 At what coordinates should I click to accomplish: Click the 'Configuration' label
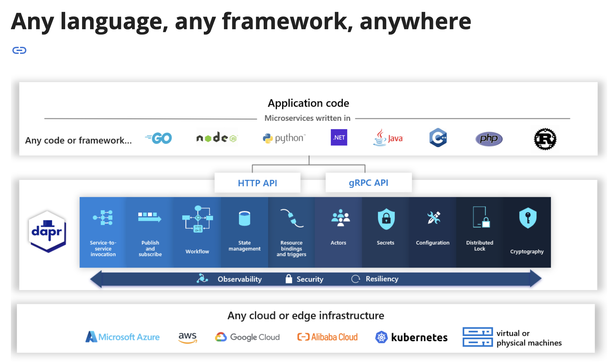click(433, 243)
